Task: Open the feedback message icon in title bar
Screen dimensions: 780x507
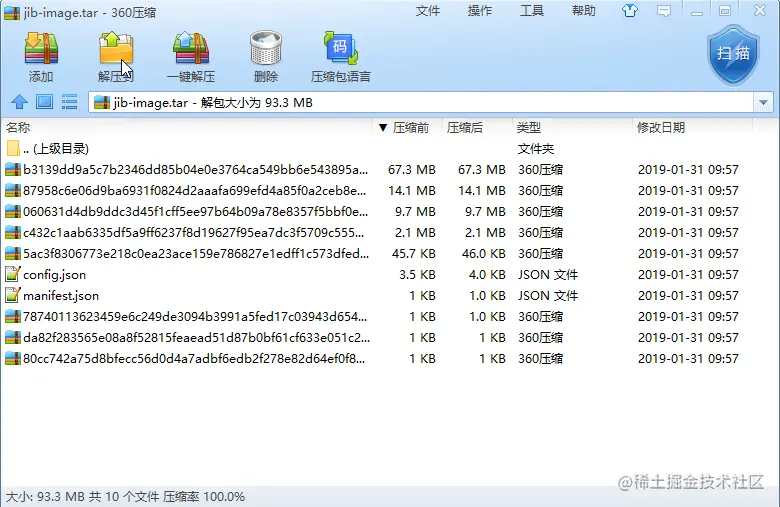Action: 664,11
